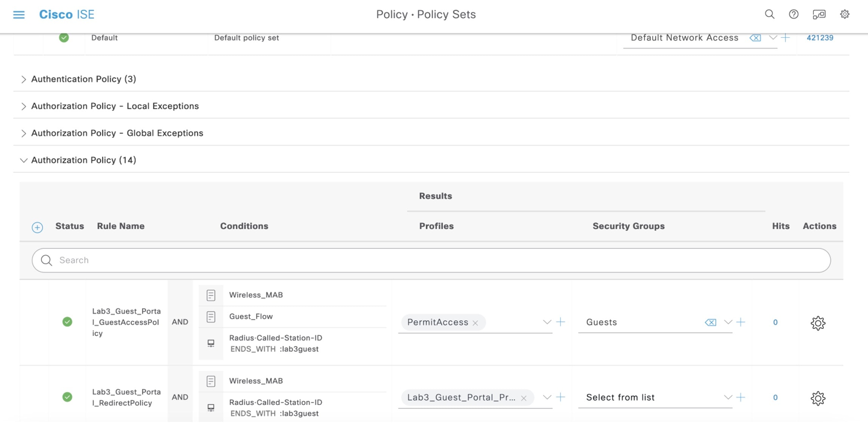The width and height of the screenshot is (868, 440).
Task: Click the settings gear in top header
Action: coord(845,14)
